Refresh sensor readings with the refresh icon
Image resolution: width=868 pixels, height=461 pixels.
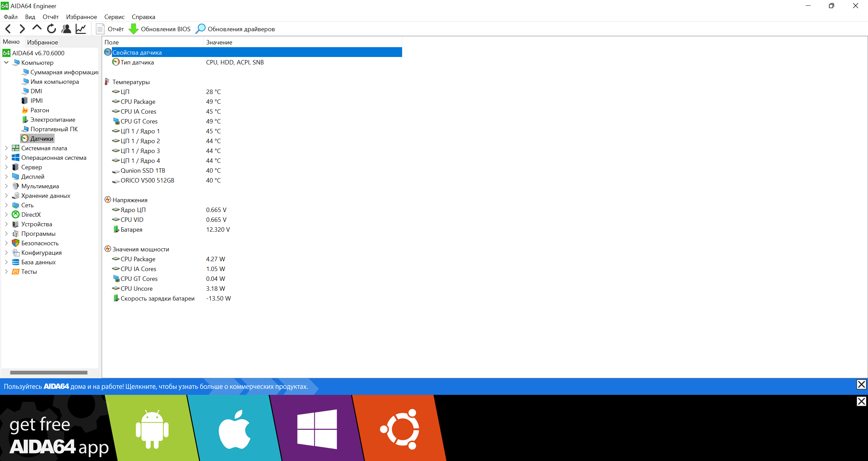tap(51, 29)
